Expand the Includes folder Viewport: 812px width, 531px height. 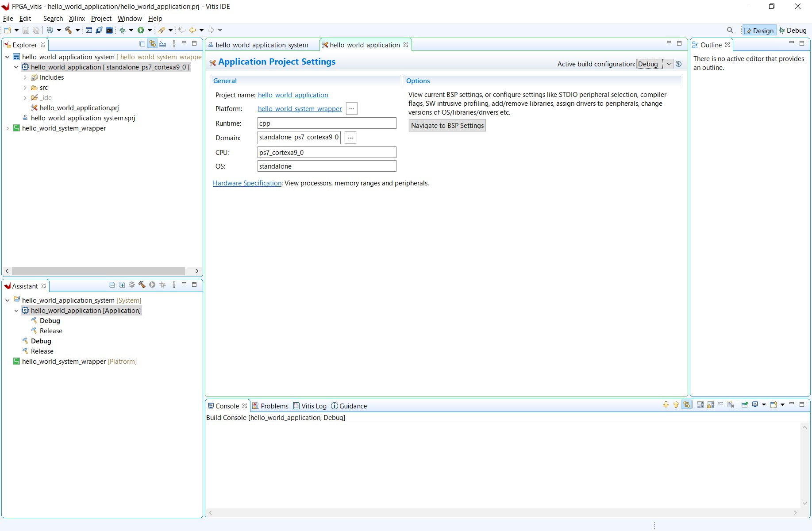pyautogui.click(x=25, y=77)
